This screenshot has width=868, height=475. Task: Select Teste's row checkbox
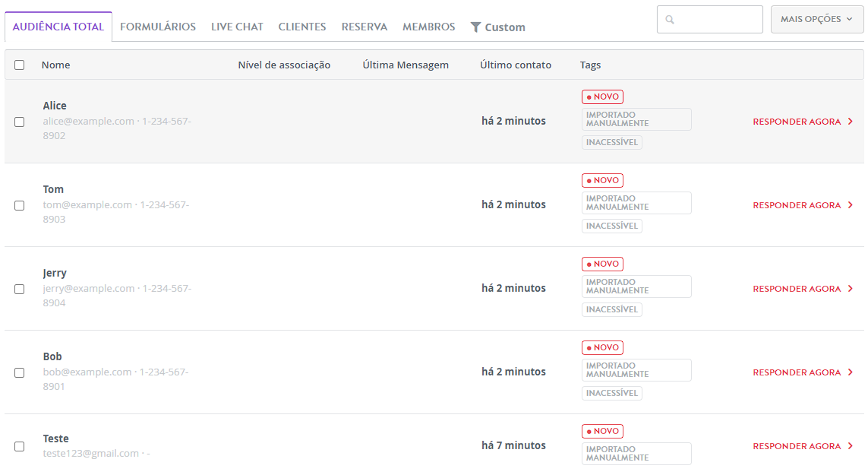(x=20, y=447)
